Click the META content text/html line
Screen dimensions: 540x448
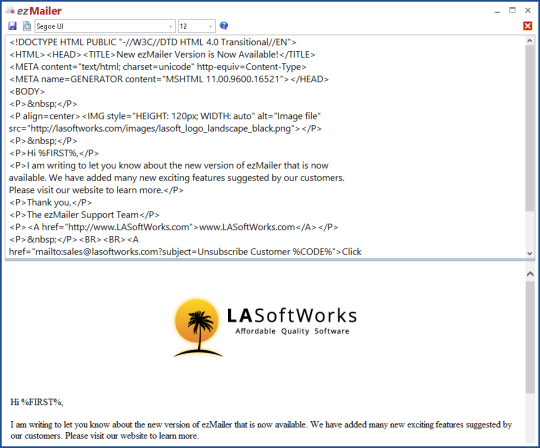coord(158,67)
